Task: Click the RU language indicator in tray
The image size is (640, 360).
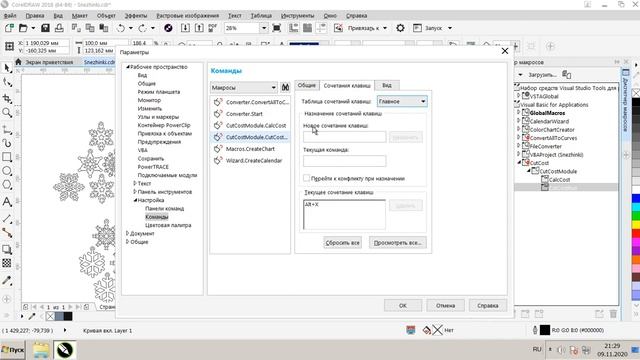Action: (x=537, y=349)
